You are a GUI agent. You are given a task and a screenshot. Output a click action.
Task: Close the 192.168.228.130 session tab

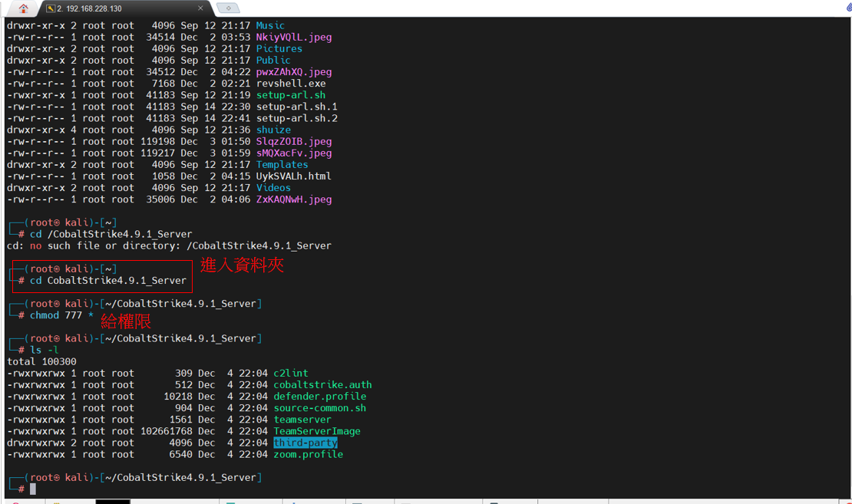tap(200, 8)
